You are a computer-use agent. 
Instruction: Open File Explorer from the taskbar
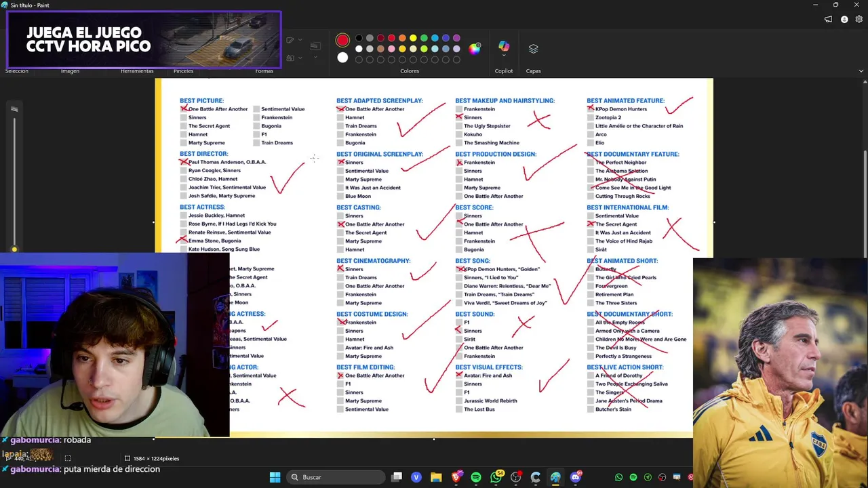(436, 477)
